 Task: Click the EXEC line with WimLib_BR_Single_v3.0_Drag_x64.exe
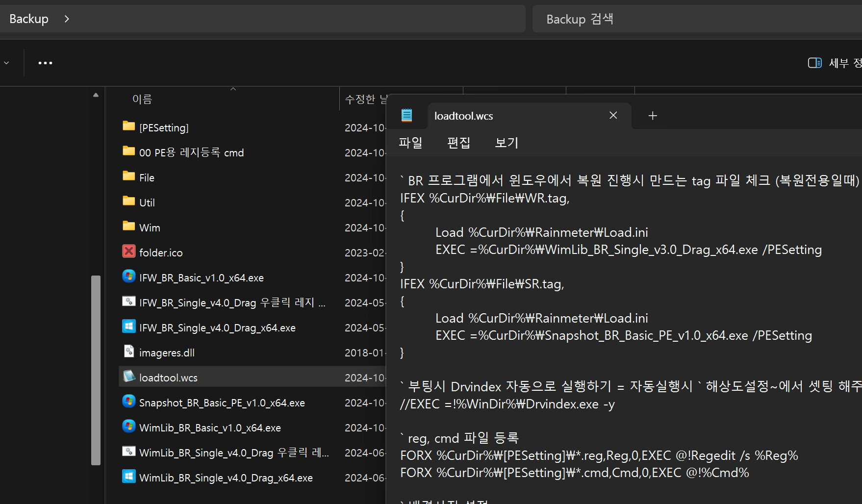point(629,250)
